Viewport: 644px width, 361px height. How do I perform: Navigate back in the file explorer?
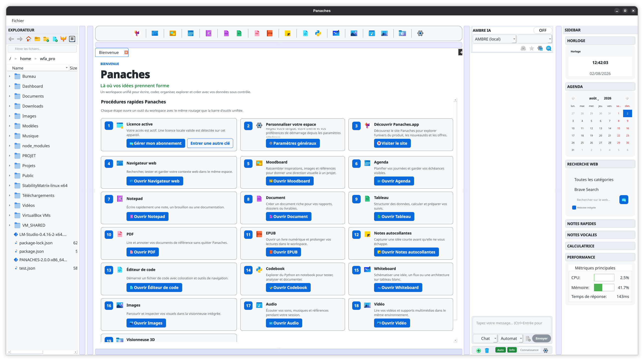coord(11,39)
